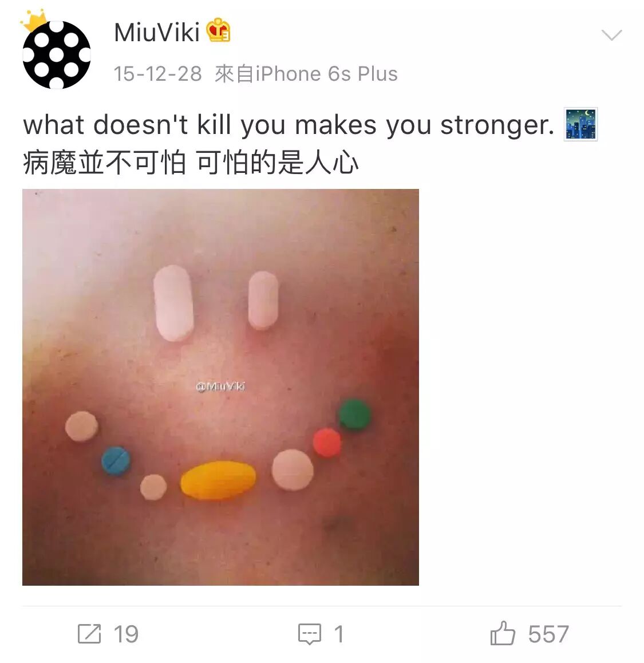Tap the repost icon

click(89, 633)
